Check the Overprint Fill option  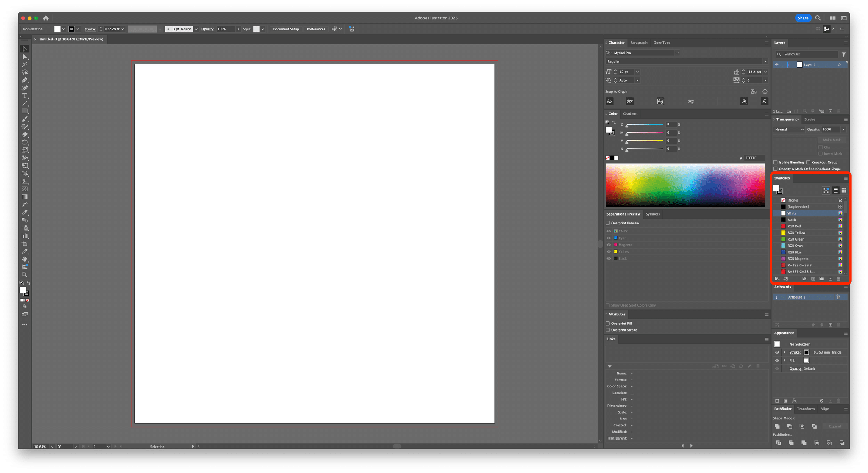[x=608, y=323]
